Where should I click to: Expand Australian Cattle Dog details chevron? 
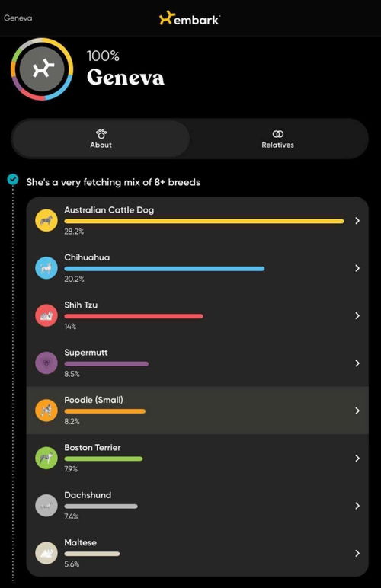point(357,221)
